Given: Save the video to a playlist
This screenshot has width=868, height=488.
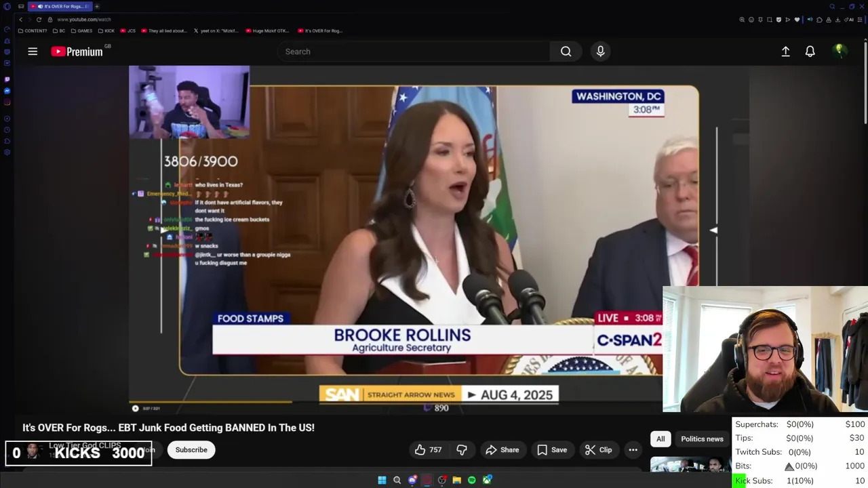Looking at the screenshot, I should pyautogui.click(x=552, y=450).
